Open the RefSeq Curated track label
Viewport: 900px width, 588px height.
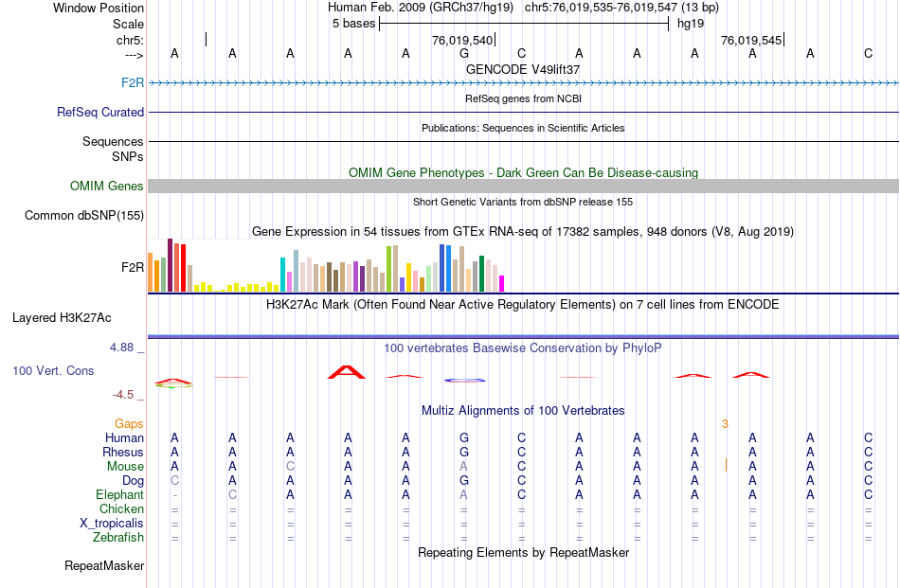tap(100, 112)
